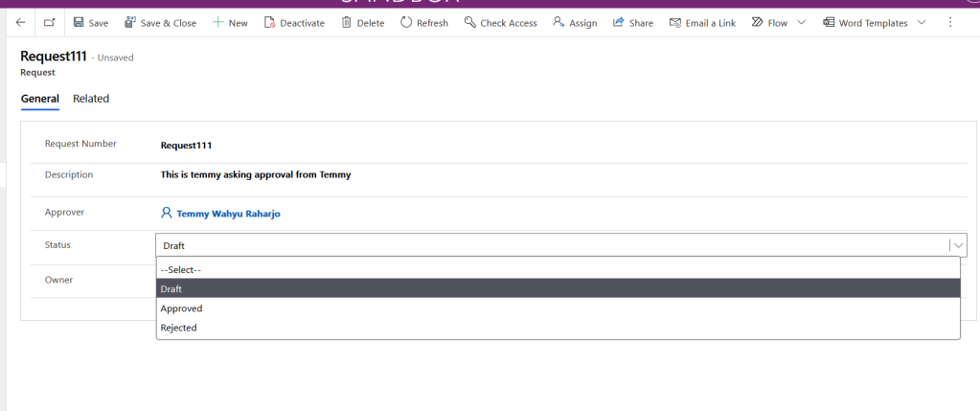Delete the record using trash icon

click(x=362, y=22)
